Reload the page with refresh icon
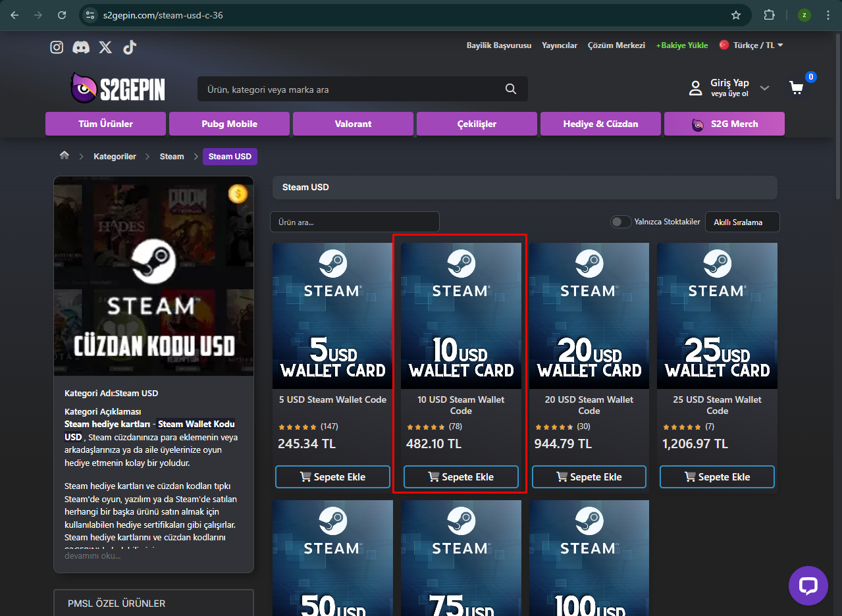The image size is (842, 616). [x=62, y=14]
